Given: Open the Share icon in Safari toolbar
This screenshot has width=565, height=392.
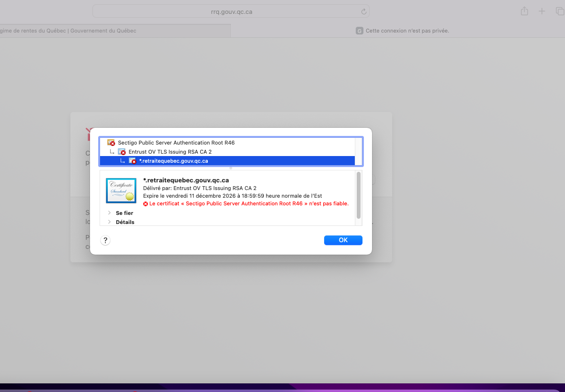Looking at the screenshot, I should [524, 11].
